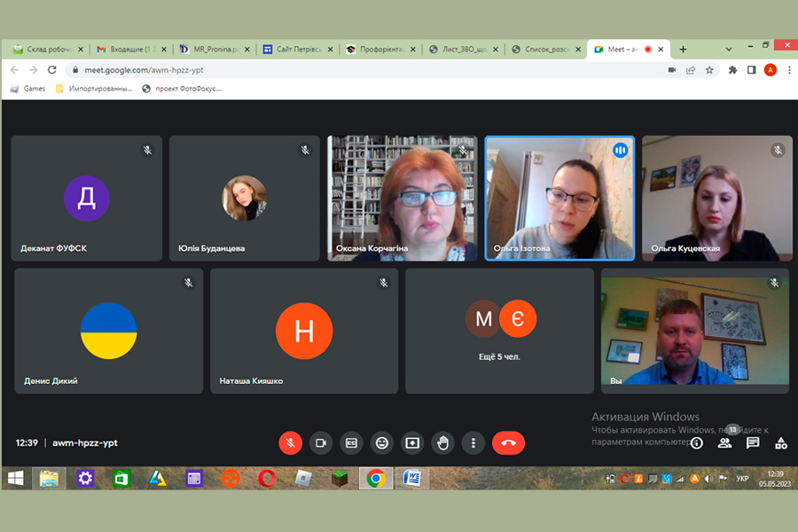Go back in browser
Viewport: 798px width, 532px height.
click(15, 70)
